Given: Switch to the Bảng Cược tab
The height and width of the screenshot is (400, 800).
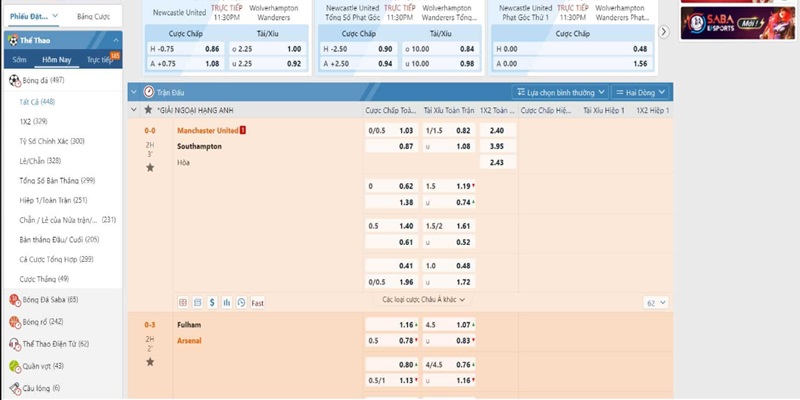Looking at the screenshot, I should (x=93, y=16).
